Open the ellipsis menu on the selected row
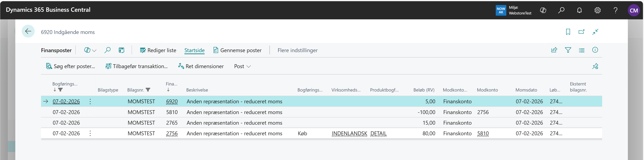 pos(90,101)
